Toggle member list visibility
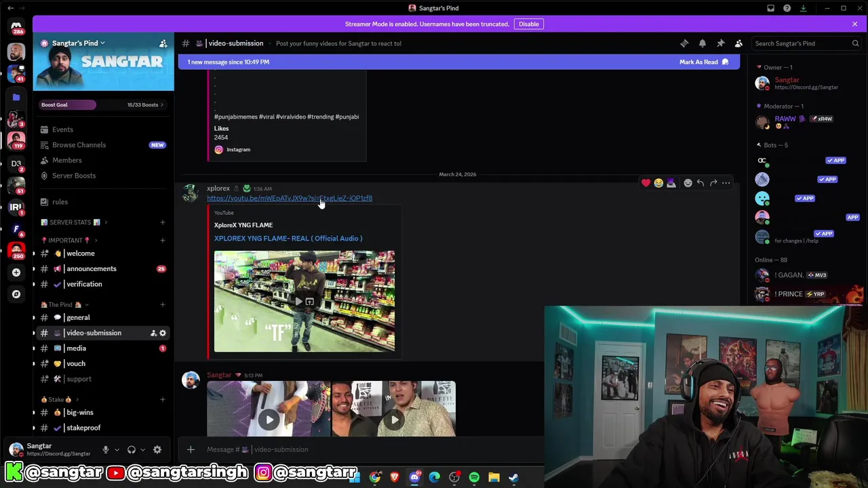The width and height of the screenshot is (868, 488). pos(738,43)
